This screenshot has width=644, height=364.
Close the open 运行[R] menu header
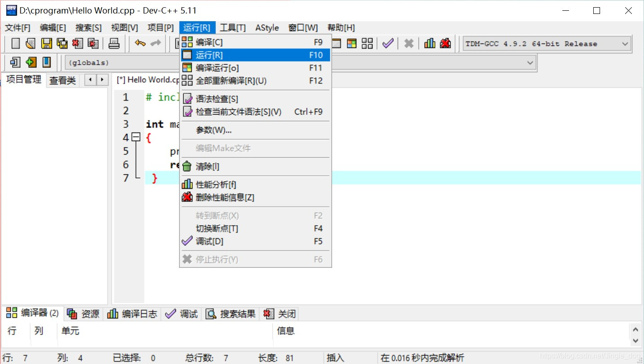197,28
